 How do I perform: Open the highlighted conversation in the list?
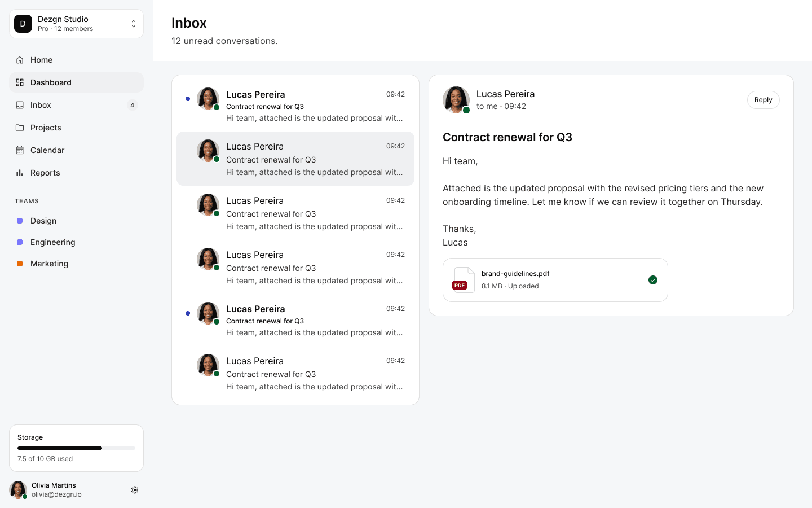pyautogui.click(x=295, y=159)
